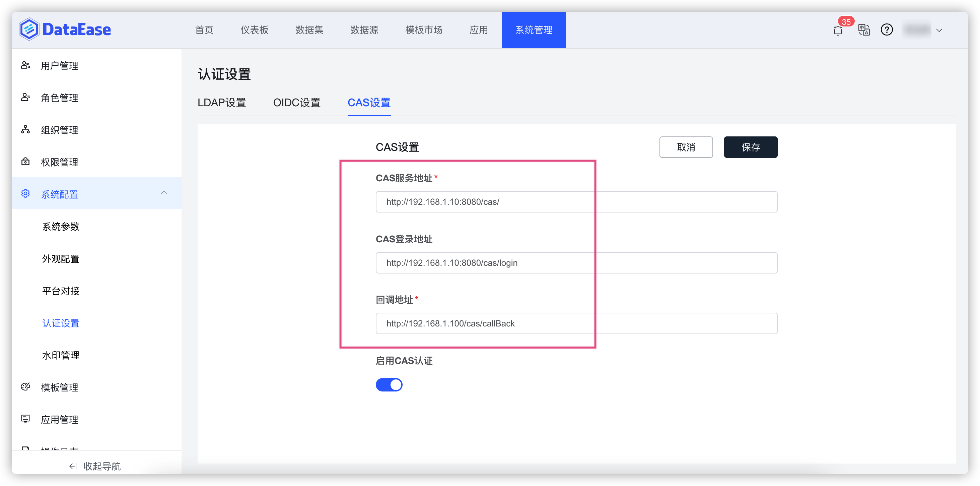
Task: Click the language translation icon
Action: [x=864, y=30]
